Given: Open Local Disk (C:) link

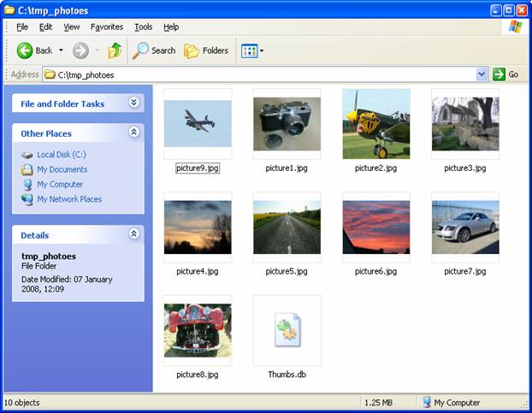Looking at the screenshot, I should point(61,155).
